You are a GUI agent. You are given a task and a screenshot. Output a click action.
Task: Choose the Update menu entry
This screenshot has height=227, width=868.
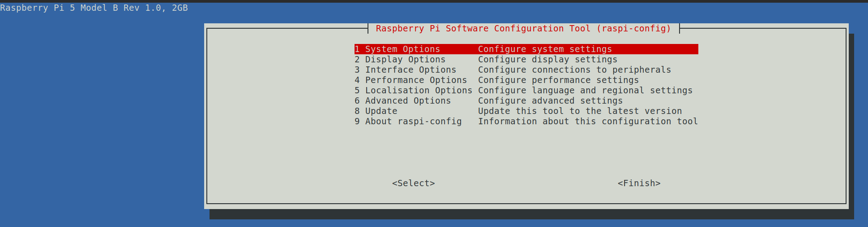(381, 111)
